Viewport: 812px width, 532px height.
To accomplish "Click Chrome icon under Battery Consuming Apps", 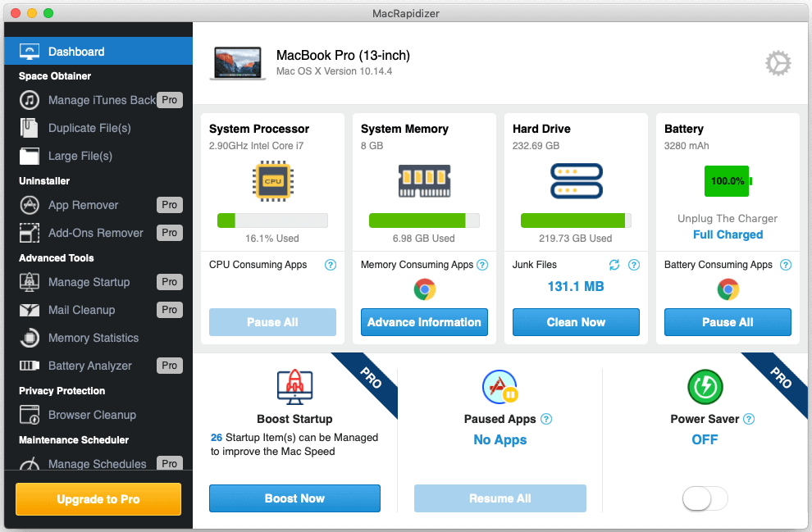I will coord(728,289).
